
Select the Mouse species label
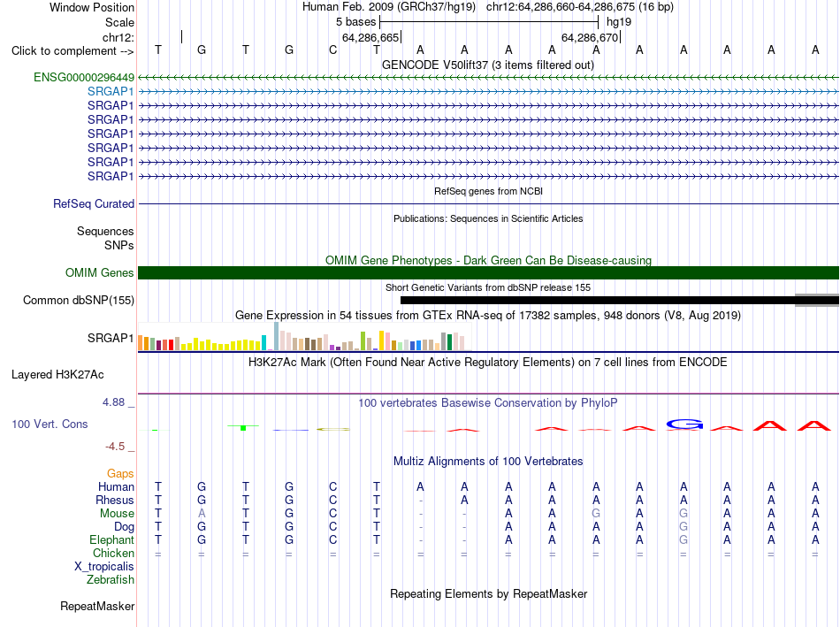coord(117,514)
